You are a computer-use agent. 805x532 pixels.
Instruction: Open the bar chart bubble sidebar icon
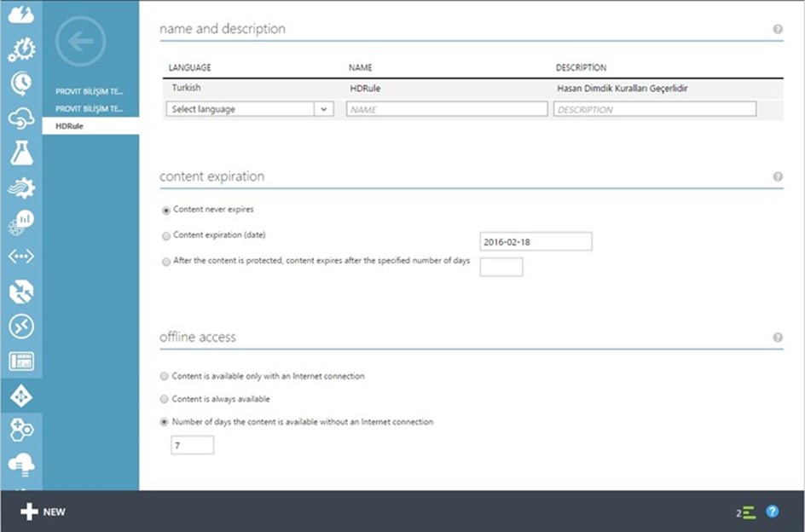pyautogui.click(x=21, y=222)
